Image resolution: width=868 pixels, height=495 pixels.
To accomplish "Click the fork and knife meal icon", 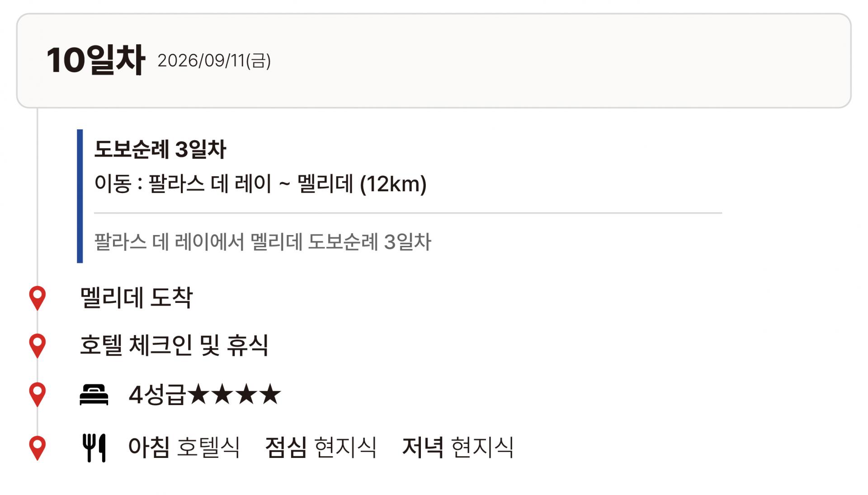I will point(94,448).
